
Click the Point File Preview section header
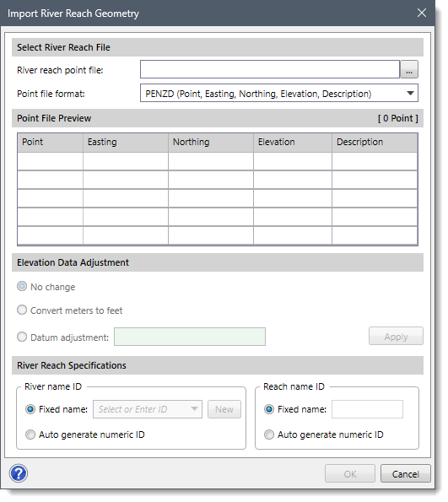(x=218, y=118)
